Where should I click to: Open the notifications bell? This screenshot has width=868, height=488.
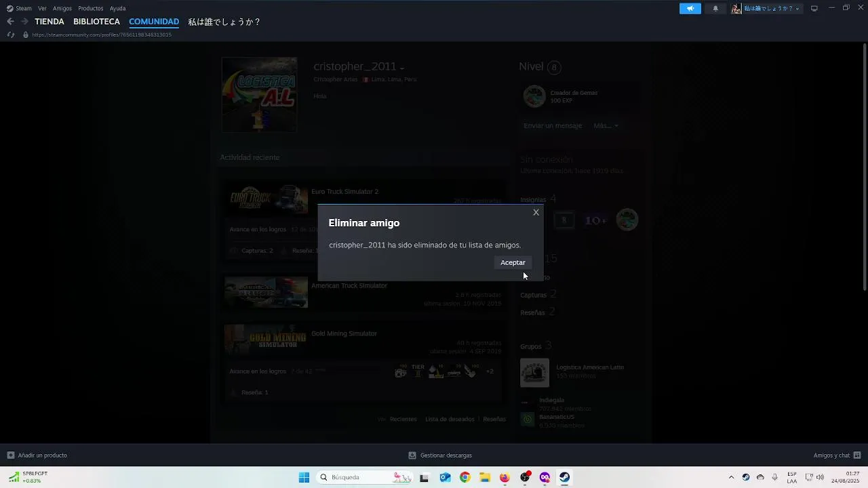pos(715,8)
